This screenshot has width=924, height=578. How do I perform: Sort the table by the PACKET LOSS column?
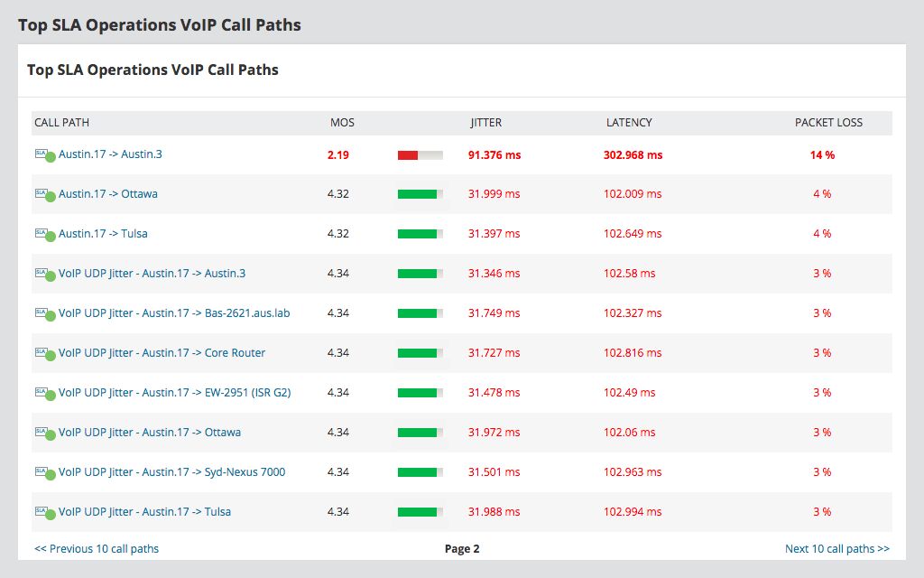click(x=829, y=122)
